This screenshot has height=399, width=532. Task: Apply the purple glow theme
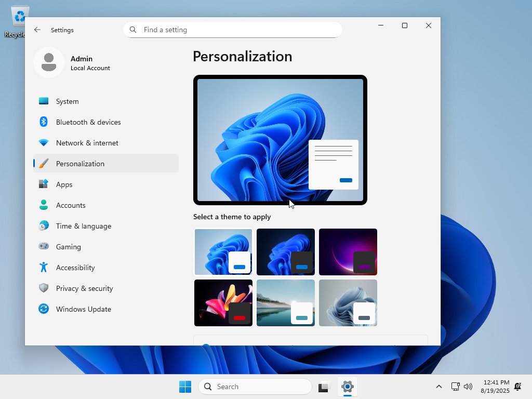[x=348, y=252]
